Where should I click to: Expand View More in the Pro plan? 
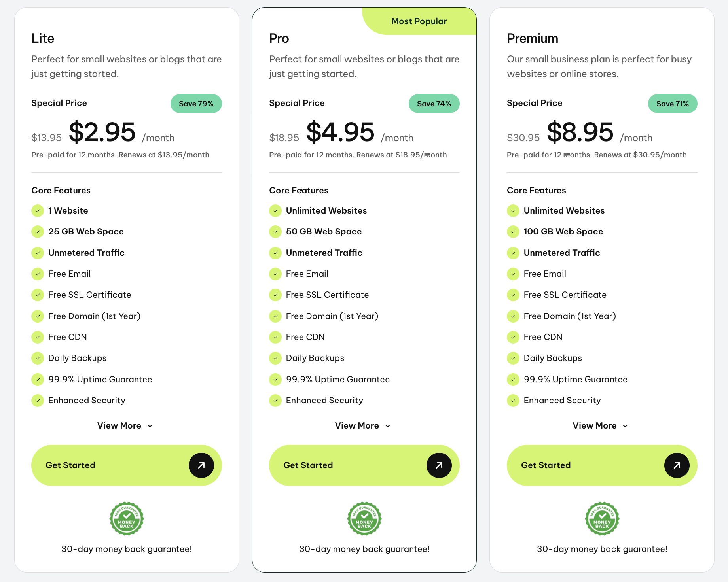click(x=363, y=426)
